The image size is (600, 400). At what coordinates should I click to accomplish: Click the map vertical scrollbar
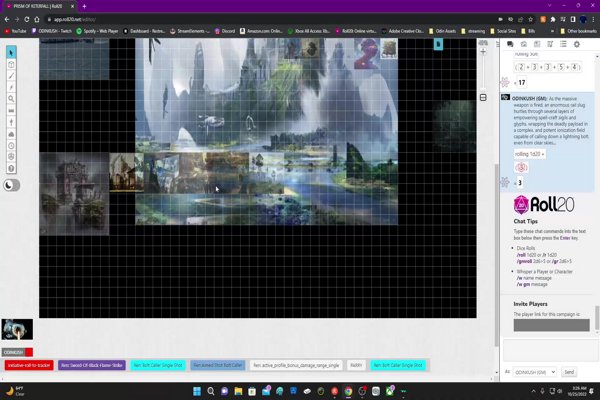(x=497, y=253)
